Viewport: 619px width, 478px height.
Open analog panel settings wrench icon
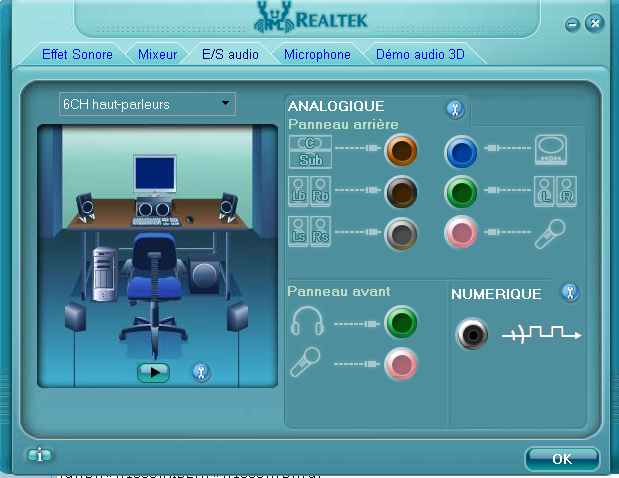456,108
